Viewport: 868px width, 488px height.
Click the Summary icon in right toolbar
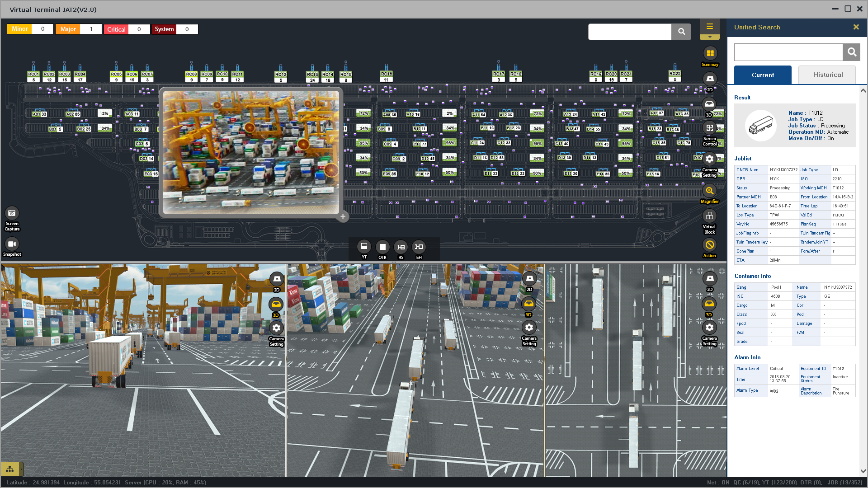(710, 54)
